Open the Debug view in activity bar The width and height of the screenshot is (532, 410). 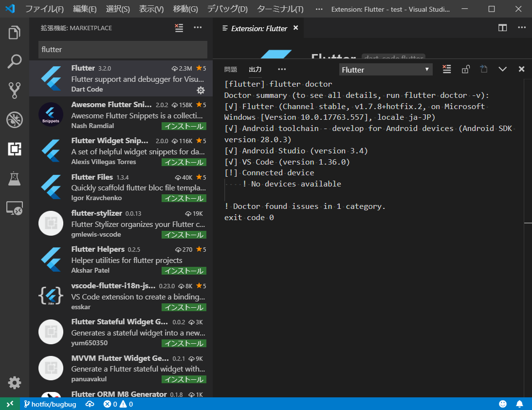[x=14, y=119]
